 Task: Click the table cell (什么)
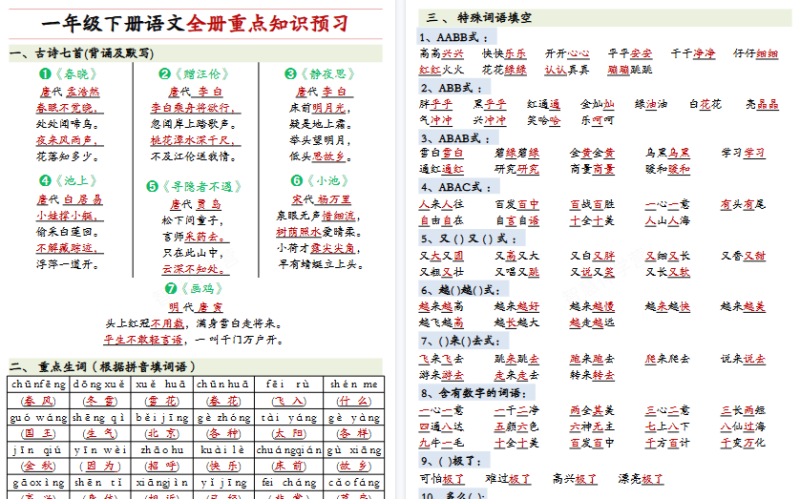point(354,401)
